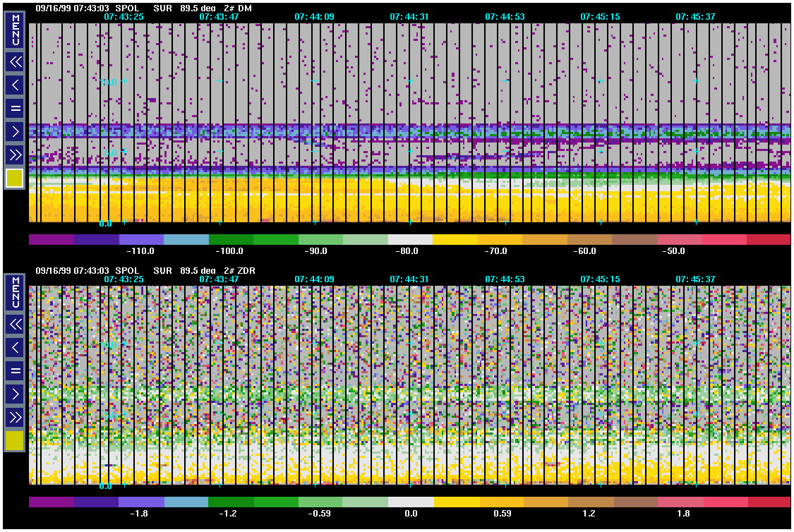Screen dimensions: 794x532
Task: Select the 07:44:09 time label in DM panel
Action: click(315, 17)
